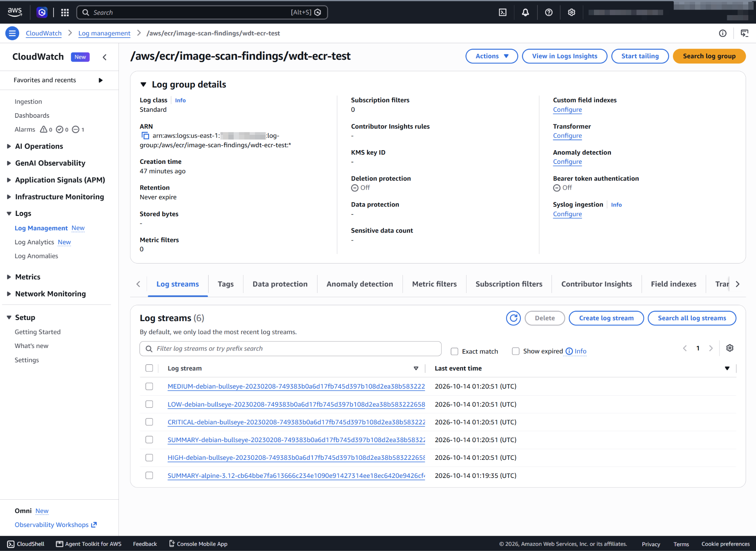Switch to the Tags tab
This screenshot has height=551, width=756.
click(226, 284)
